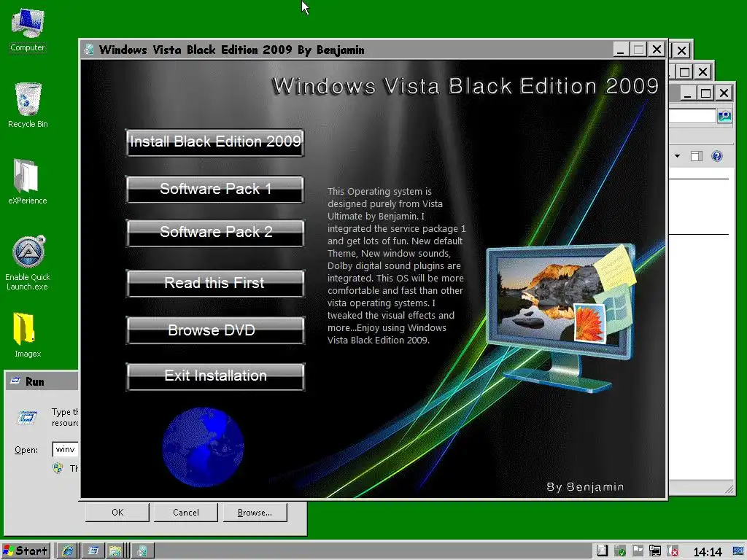Minimize the front Explorer background window
Image resolution: width=747 pixels, height=560 pixels.
tap(687, 93)
